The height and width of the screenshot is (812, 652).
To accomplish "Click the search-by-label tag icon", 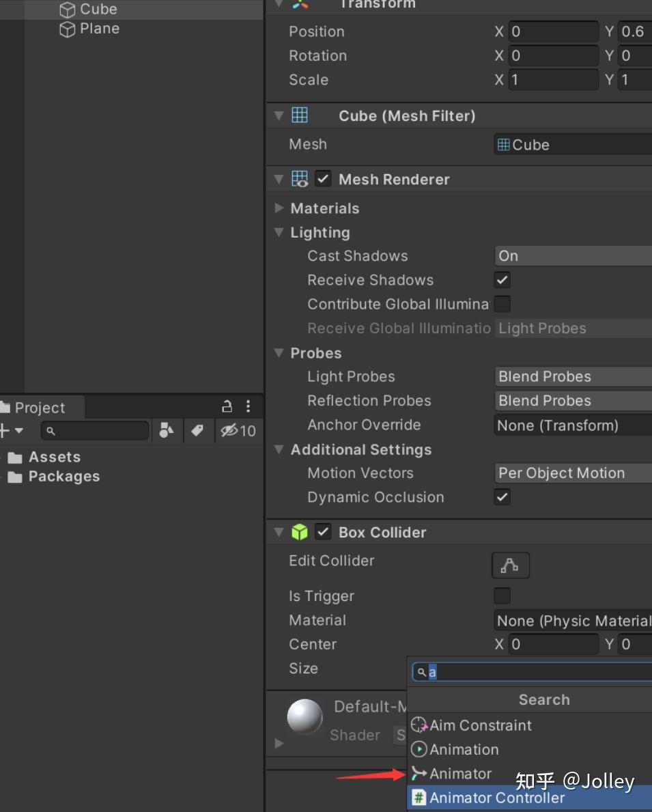I will (x=199, y=430).
